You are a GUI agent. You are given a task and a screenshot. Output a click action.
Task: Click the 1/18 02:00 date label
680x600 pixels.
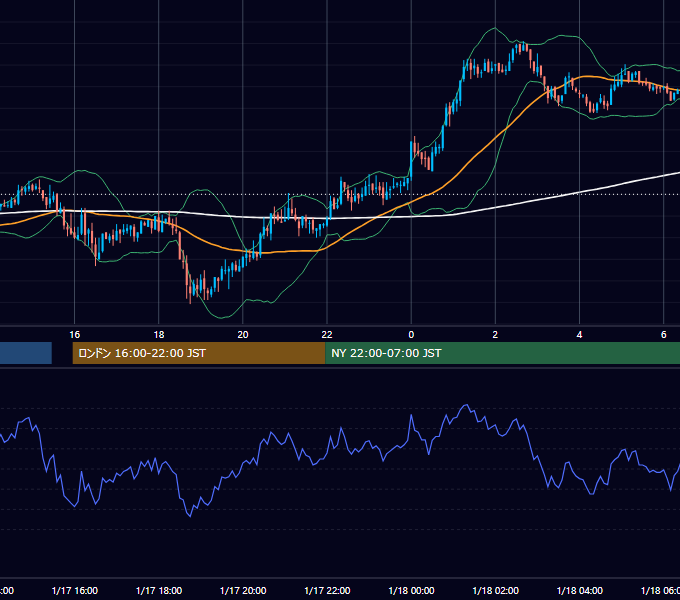(495, 590)
